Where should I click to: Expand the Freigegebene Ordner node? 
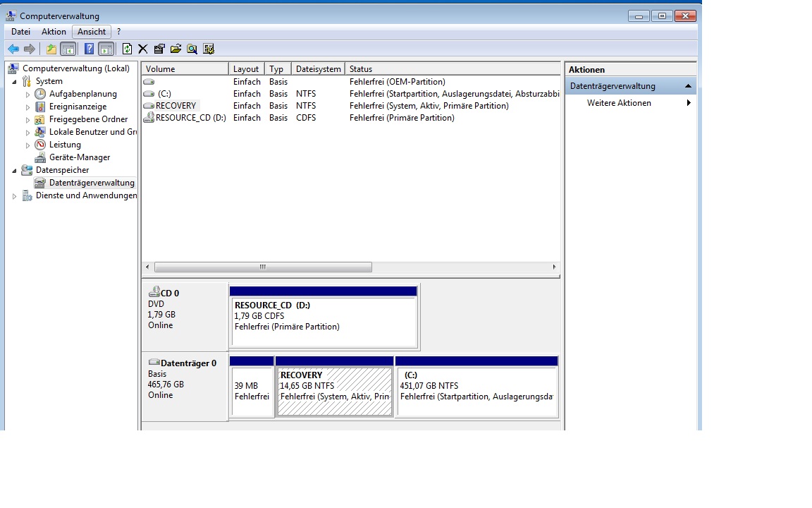pyautogui.click(x=28, y=120)
